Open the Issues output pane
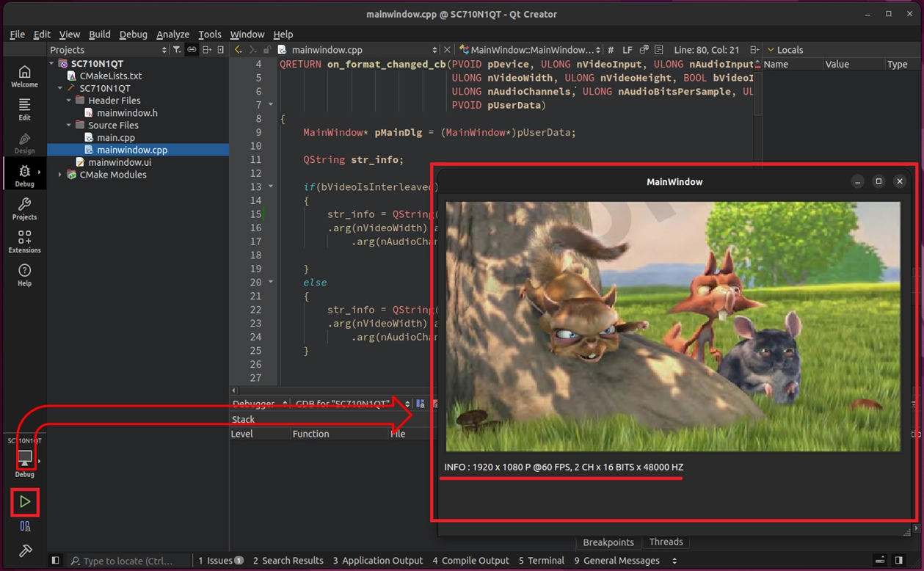The width and height of the screenshot is (924, 571). click(x=221, y=561)
